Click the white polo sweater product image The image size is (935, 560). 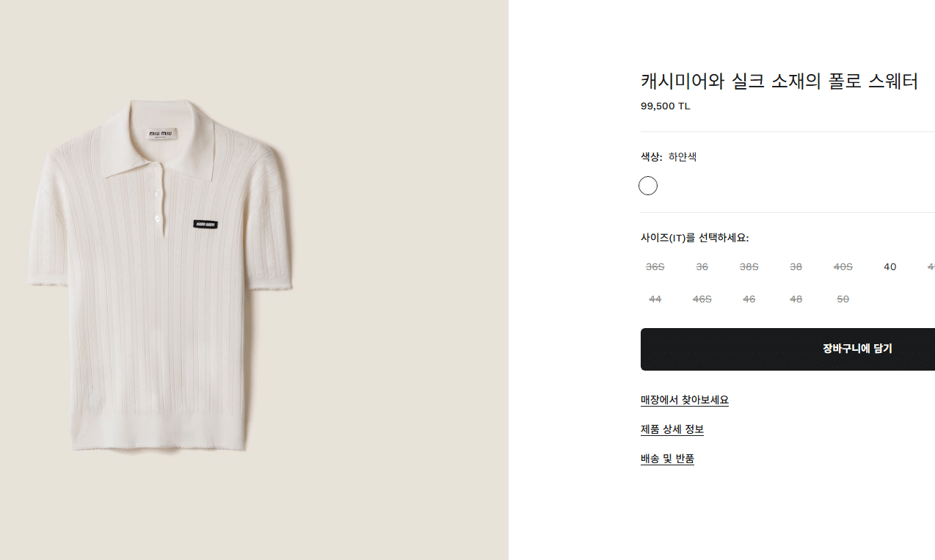coord(161,279)
